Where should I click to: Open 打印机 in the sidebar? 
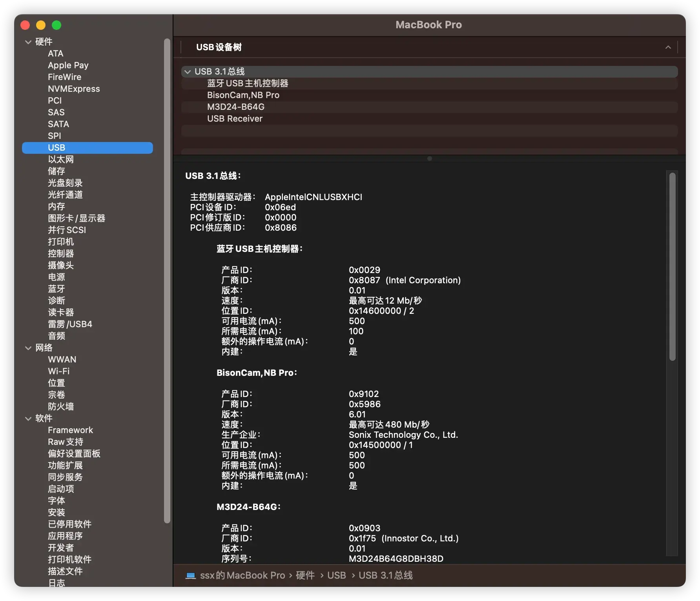(61, 242)
